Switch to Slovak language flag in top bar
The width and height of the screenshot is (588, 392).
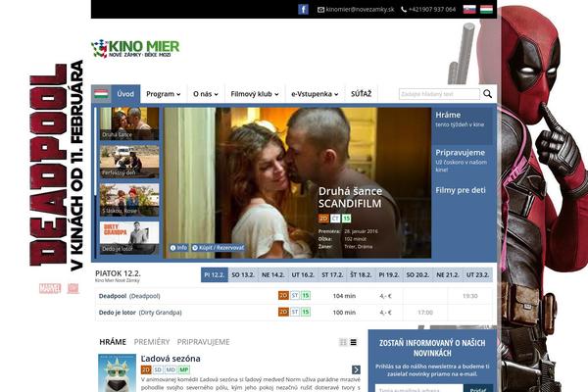469,10
